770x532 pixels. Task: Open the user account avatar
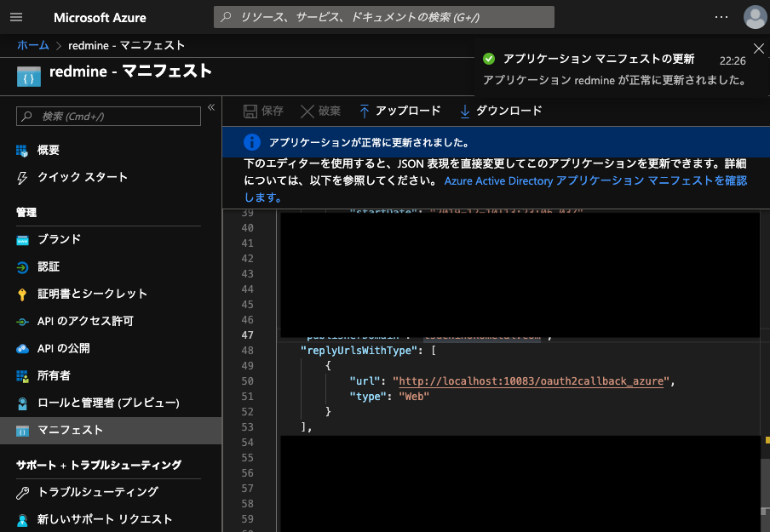tap(756, 17)
